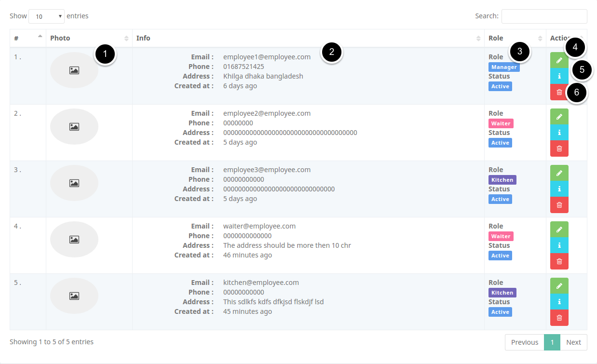View info for employee1@employee.com
597x364 pixels.
(x=559, y=76)
